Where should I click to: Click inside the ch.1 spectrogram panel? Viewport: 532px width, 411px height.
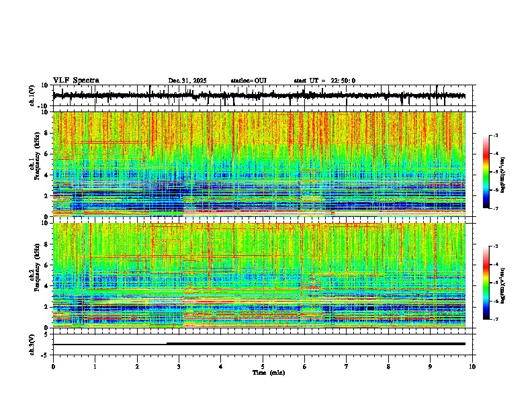coord(259,164)
